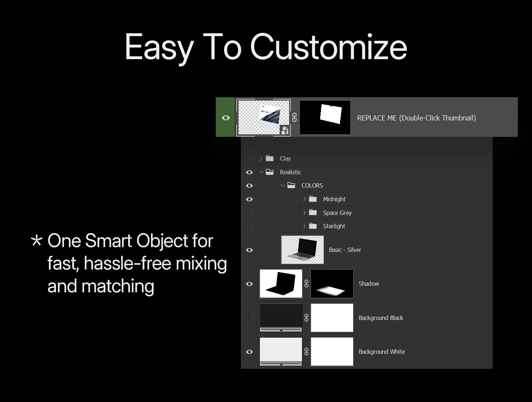Select the Shadow layer mask thumbnail
The width and height of the screenshot is (532, 402).
click(332, 284)
